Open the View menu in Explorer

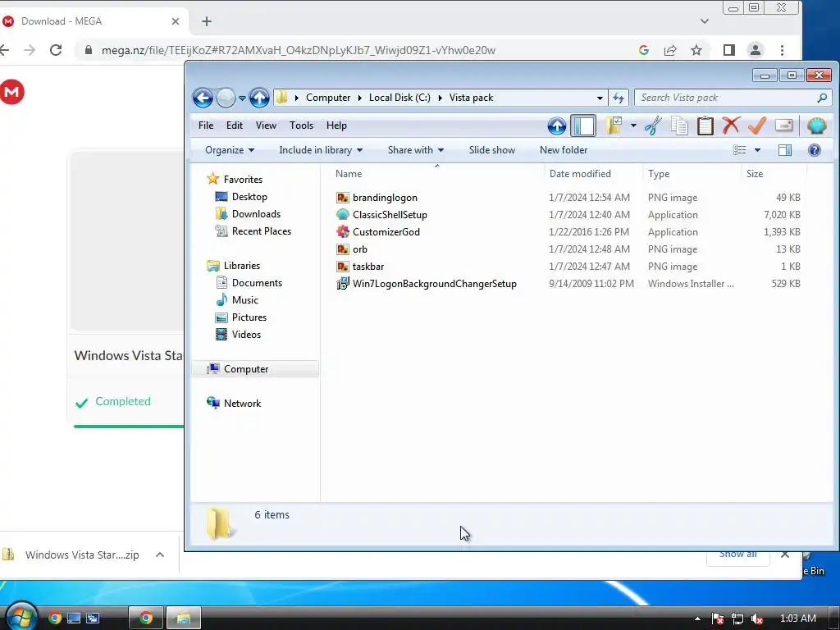click(266, 126)
